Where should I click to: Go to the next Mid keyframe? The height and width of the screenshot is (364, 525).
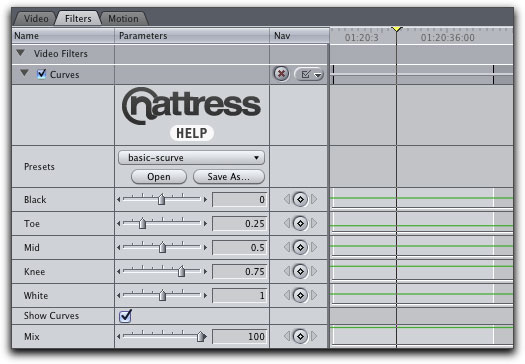point(314,247)
